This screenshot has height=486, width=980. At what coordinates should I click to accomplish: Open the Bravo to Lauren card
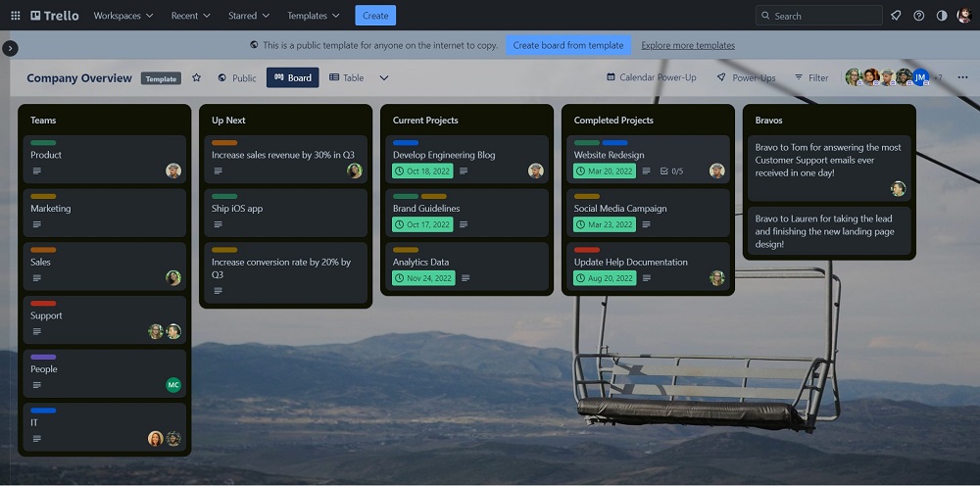[x=829, y=230]
